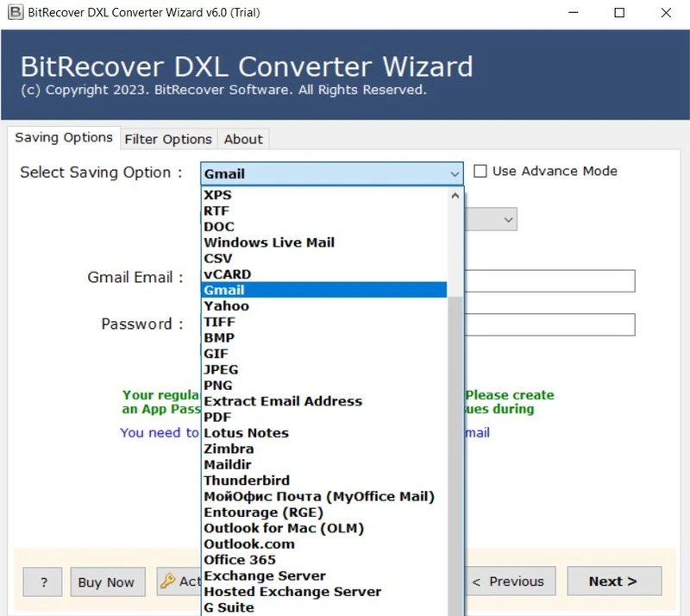Switch to the Filter Options tab
The width and height of the screenshot is (690, 616).
click(168, 139)
